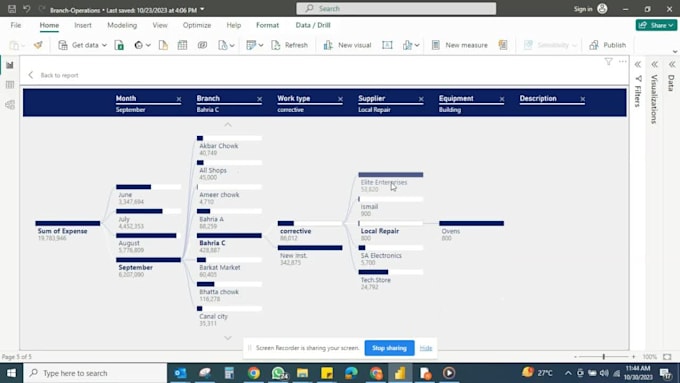Click the Format painter icon
Viewport: 680px width, 383px height.
[38, 45]
